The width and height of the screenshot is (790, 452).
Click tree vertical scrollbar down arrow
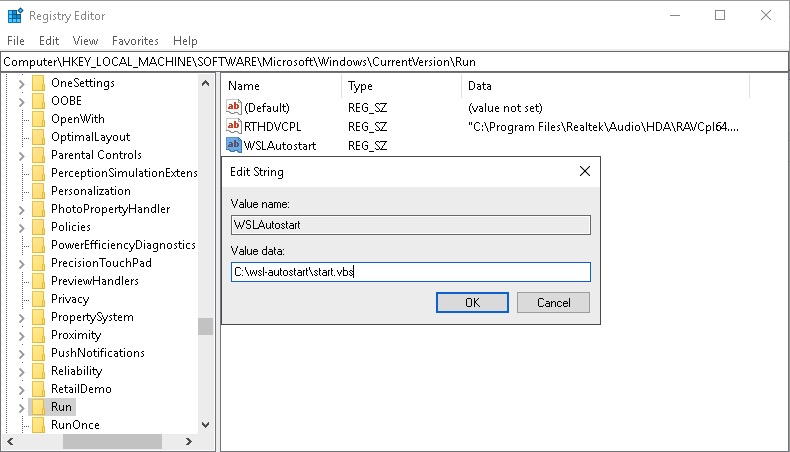click(205, 425)
